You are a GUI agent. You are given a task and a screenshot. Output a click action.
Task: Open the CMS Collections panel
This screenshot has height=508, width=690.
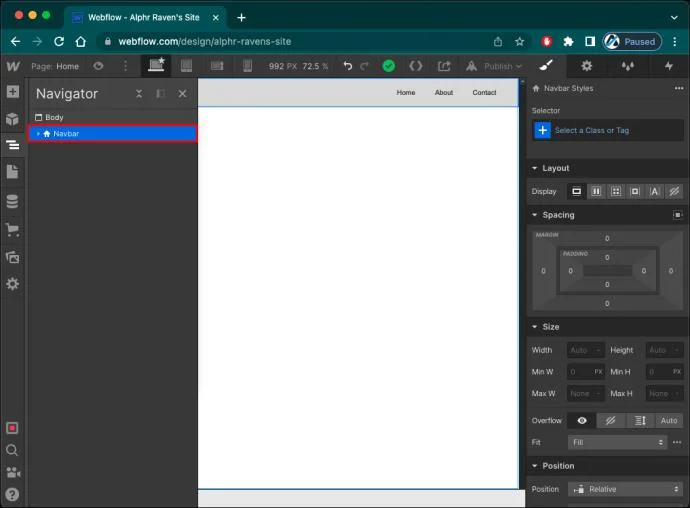(13, 201)
